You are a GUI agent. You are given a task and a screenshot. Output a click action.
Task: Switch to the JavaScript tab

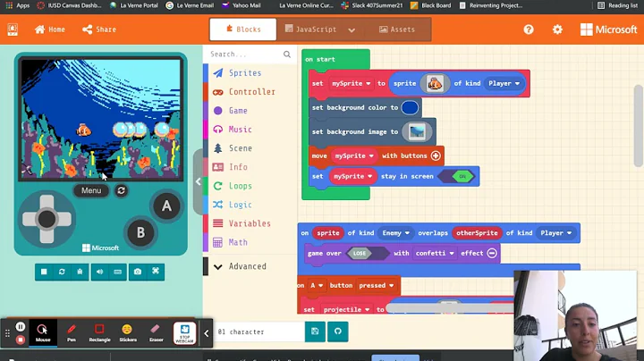[x=311, y=29]
